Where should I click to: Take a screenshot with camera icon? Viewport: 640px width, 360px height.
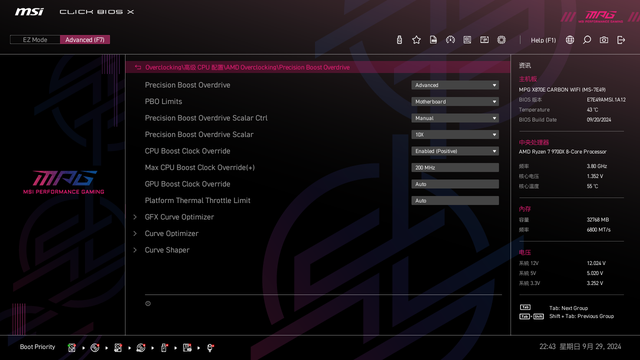(604, 40)
